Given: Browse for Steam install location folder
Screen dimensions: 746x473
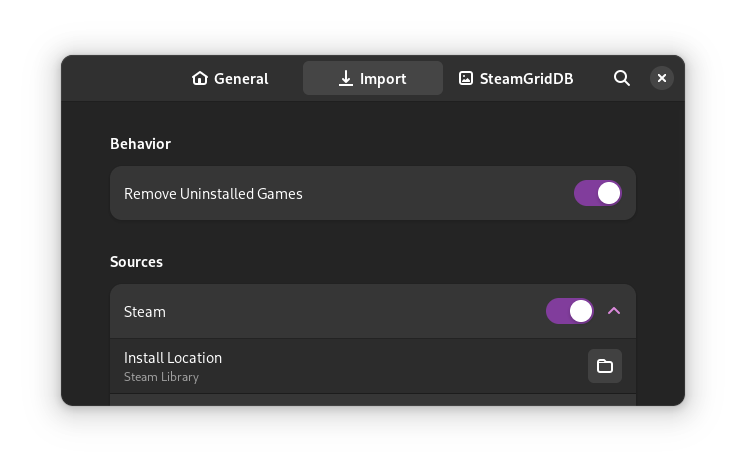Looking at the screenshot, I should (605, 366).
